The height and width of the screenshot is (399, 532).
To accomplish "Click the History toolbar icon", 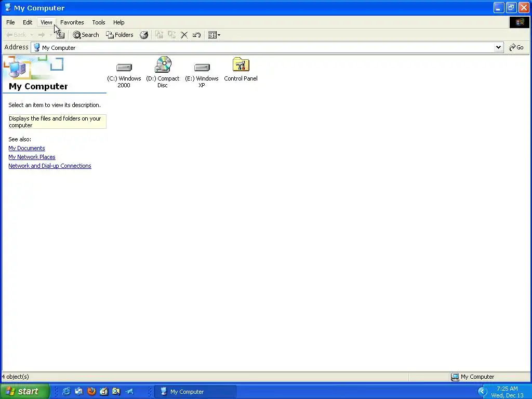I will click(144, 35).
